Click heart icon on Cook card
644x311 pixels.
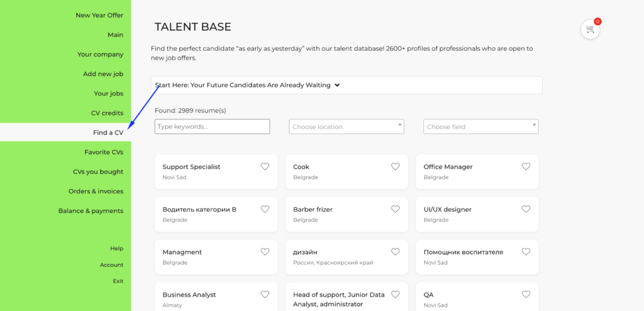396,166
